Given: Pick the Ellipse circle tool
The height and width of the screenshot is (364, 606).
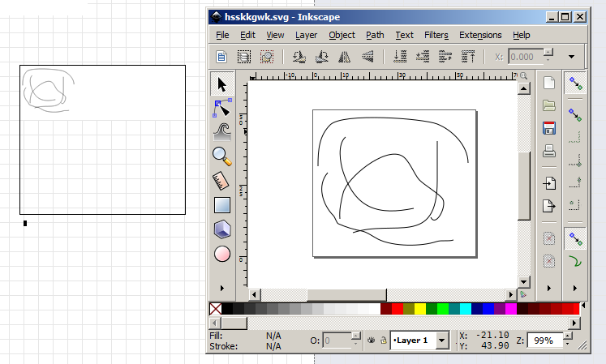Looking at the screenshot, I should pyautogui.click(x=222, y=254).
